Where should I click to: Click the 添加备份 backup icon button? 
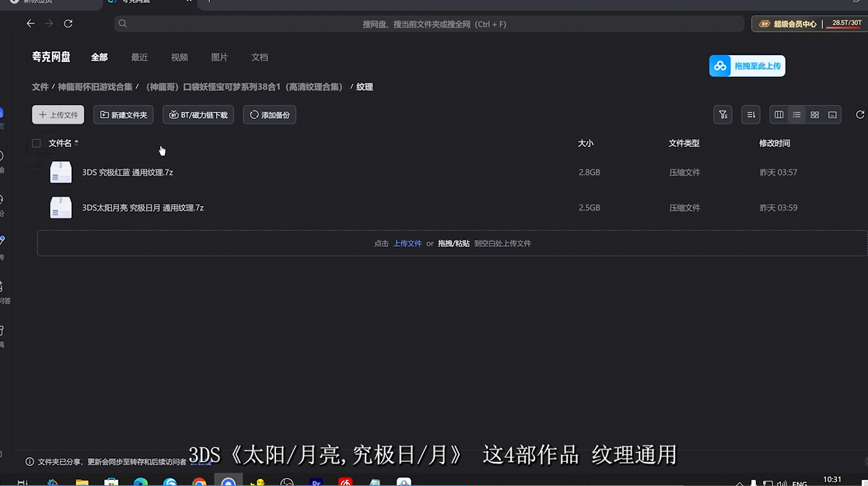(x=269, y=114)
